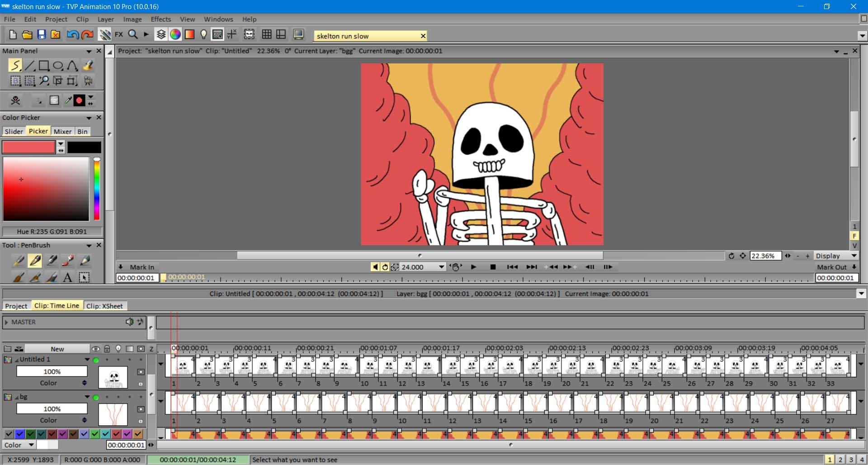The image size is (868, 465).
Task: Open the frame rate dropdown showing 24.000
Action: click(442, 267)
